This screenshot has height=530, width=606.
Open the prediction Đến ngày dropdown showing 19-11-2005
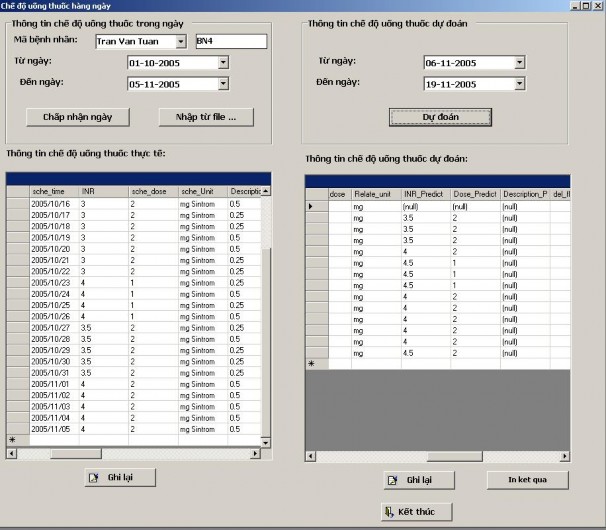click(x=519, y=85)
